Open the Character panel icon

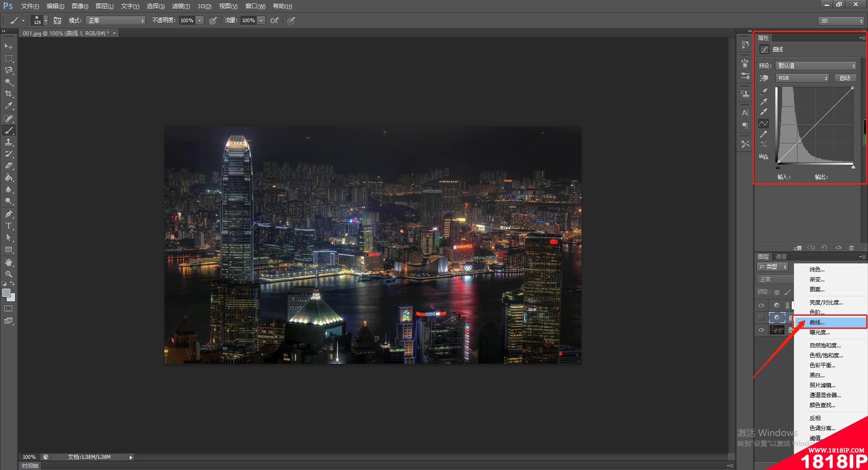click(x=745, y=113)
